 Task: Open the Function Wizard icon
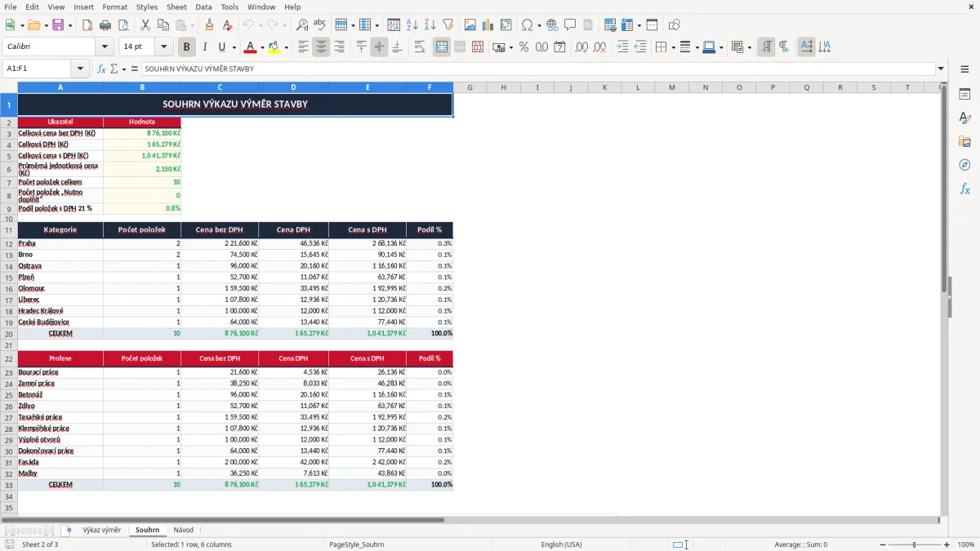coord(101,69)
